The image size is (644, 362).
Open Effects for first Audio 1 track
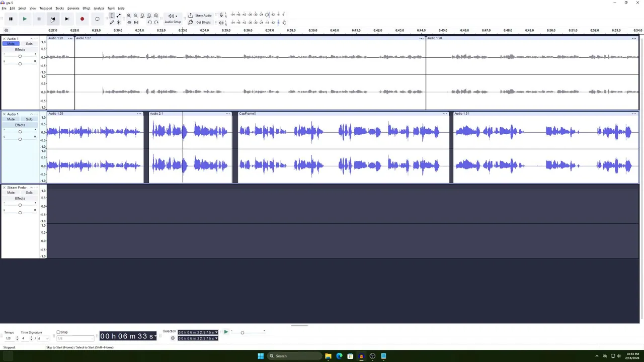pos(20,50)
